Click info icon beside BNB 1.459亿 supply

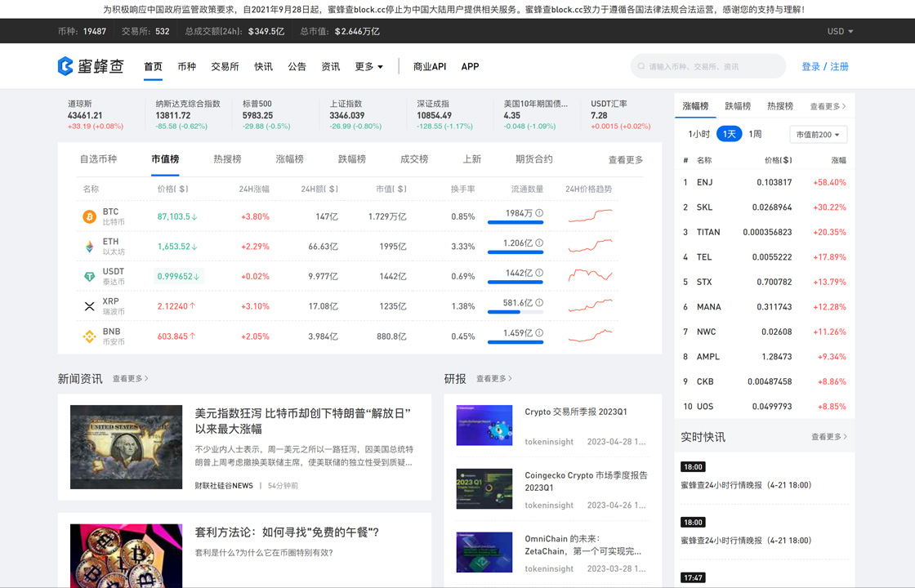tap(539, 332)
